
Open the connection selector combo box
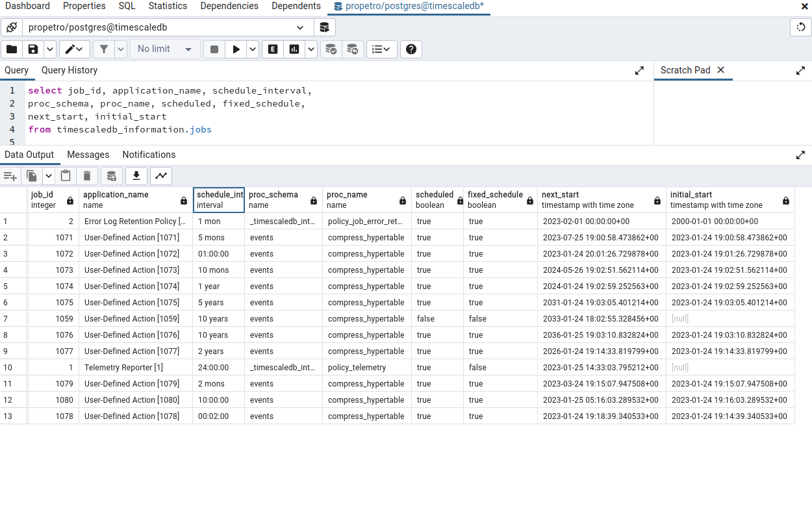click(x=162, y=27)
